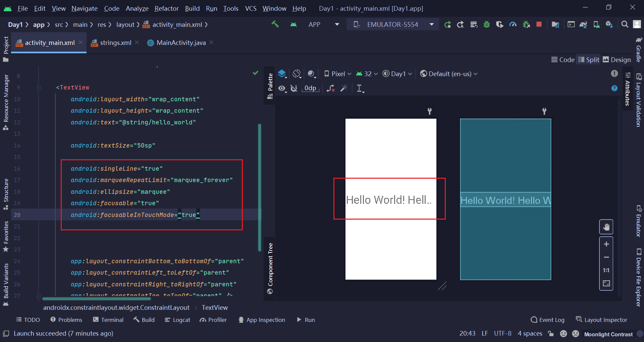Collapse the TextView tag fold marker
The image size is (644, 342).
click(x=39, y=88)
